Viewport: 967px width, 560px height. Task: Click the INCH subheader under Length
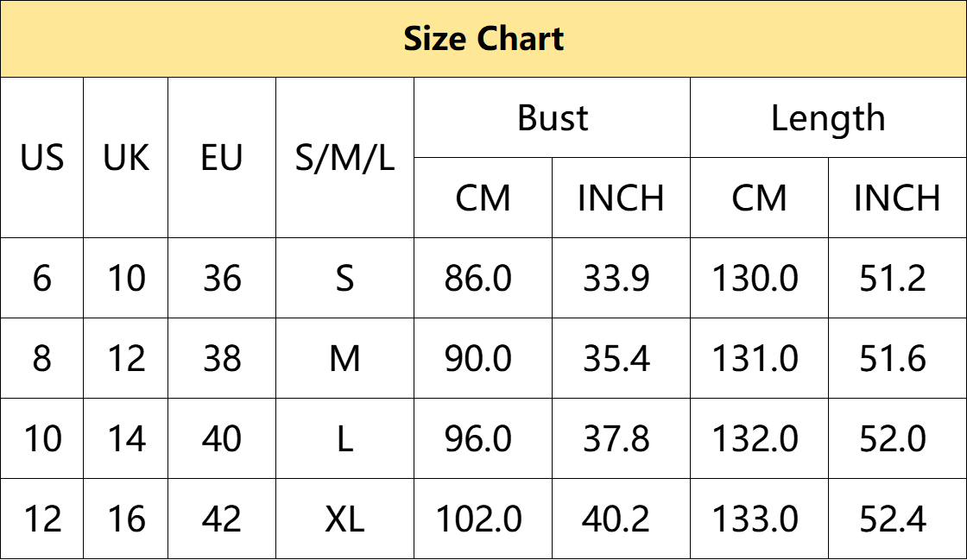coord(897,198)
